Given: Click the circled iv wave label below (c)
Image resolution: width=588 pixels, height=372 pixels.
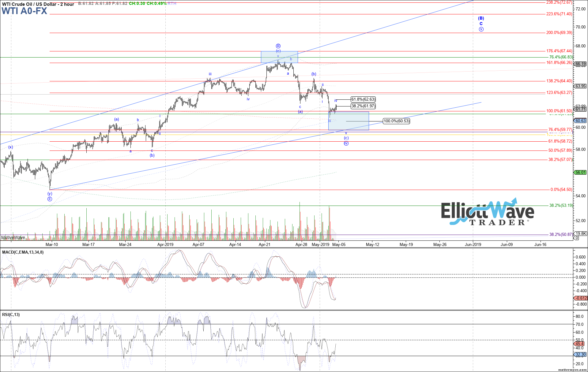Looking at the screenshot, I should [x=346, y=143].
